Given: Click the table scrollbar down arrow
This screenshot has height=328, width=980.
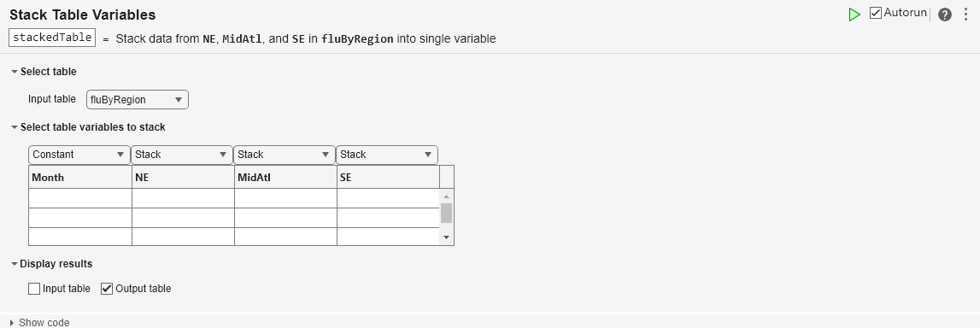Looking at the screenshot, I should [x=446, y=237].
